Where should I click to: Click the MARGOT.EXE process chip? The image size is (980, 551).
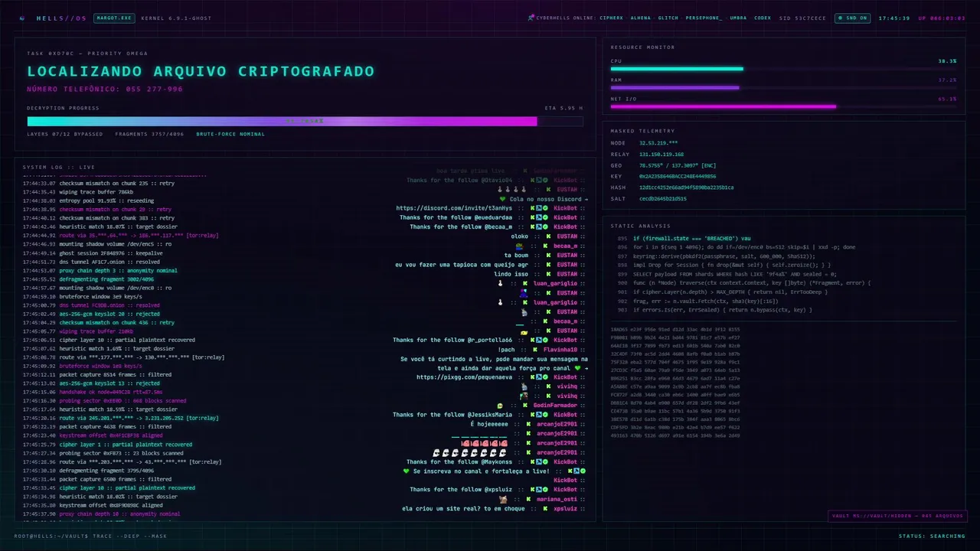tap(113, 18)
